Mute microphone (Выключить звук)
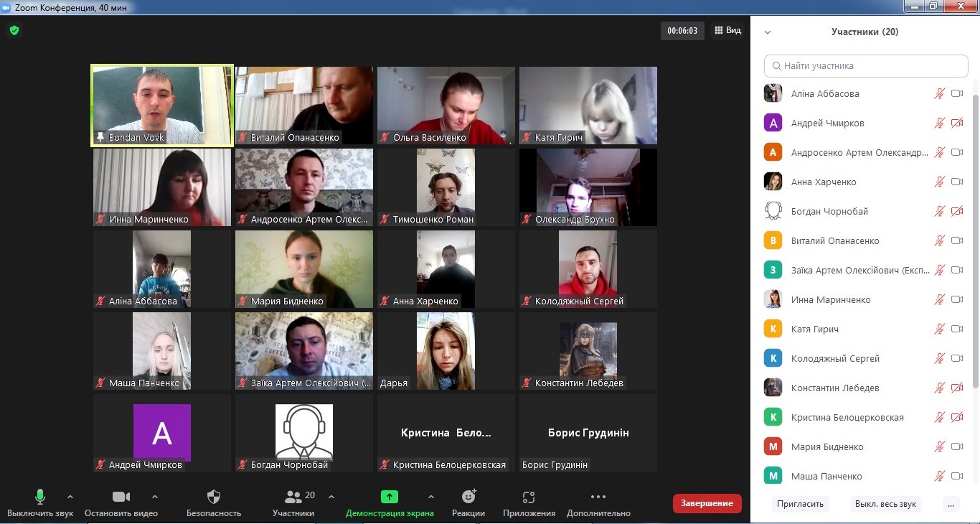The image size is (980, 524). (x=40, y=497)
